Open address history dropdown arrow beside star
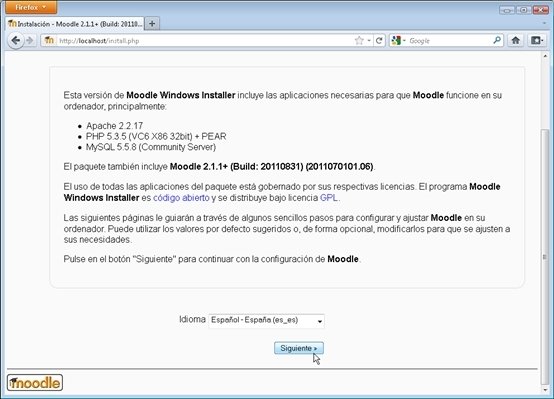Image resolution: width=554 pixels, height=399 pixels. [369, 41]
